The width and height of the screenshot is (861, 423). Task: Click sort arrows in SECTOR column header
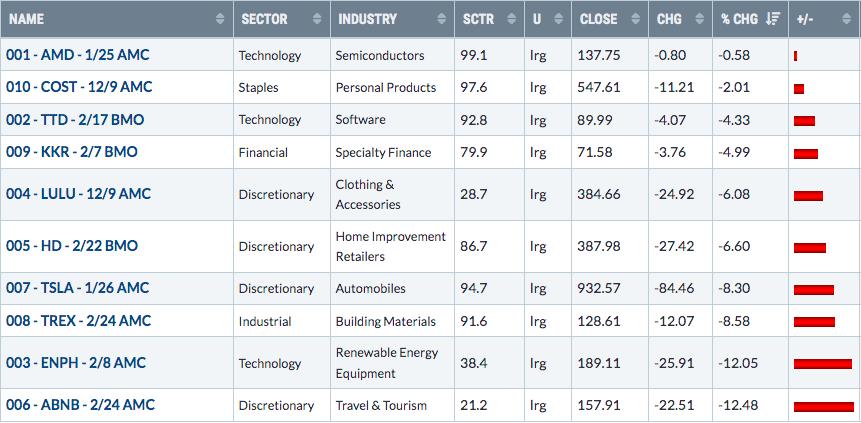(x=317, y=19)
